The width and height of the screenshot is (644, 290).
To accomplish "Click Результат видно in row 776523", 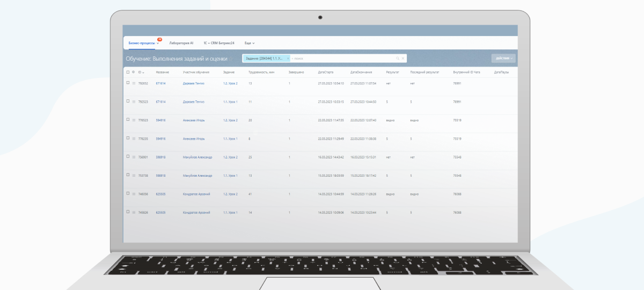I will (390, 120).
